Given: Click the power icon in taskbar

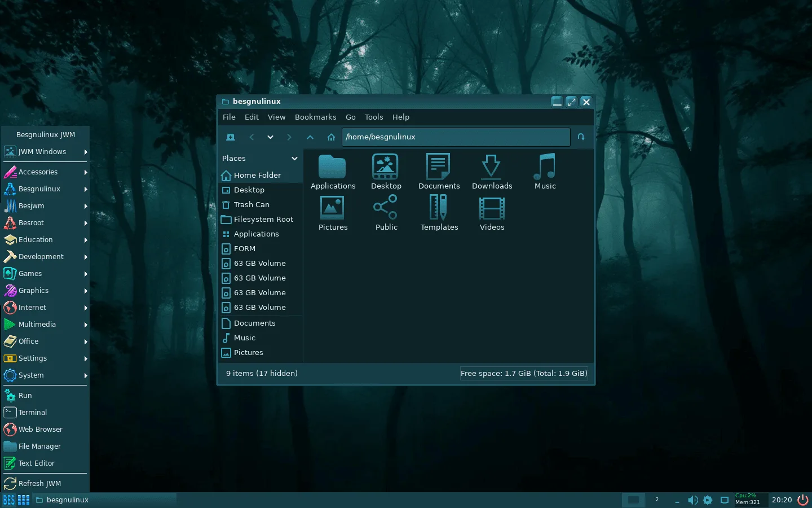Looking at the screenshot, I should coord(802,500).
